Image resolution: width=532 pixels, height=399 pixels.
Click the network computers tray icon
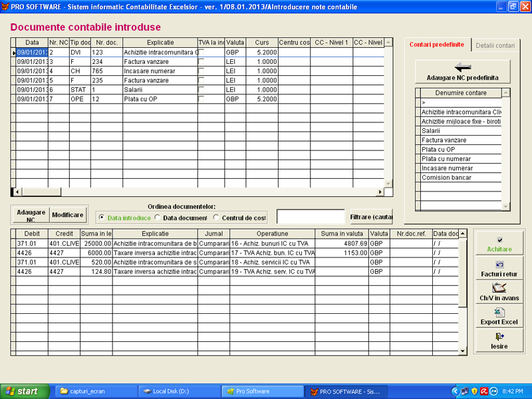tap(465, 391)
